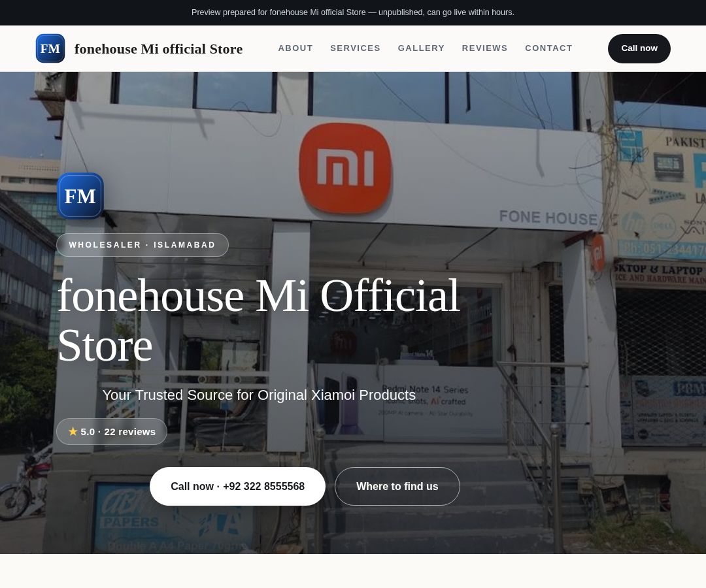This screenshot has height=588, width=706.
Task: Open the About nav item
Action: [295, 48]
